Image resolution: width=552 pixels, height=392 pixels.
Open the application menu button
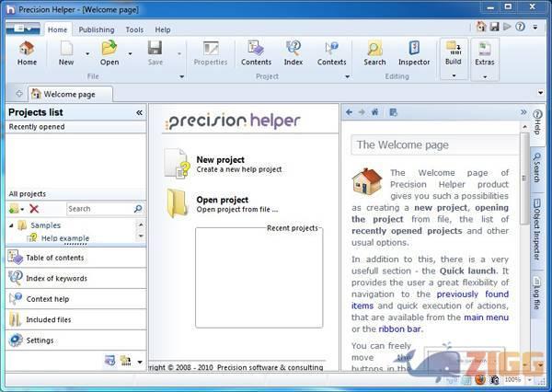pos(23,29)
